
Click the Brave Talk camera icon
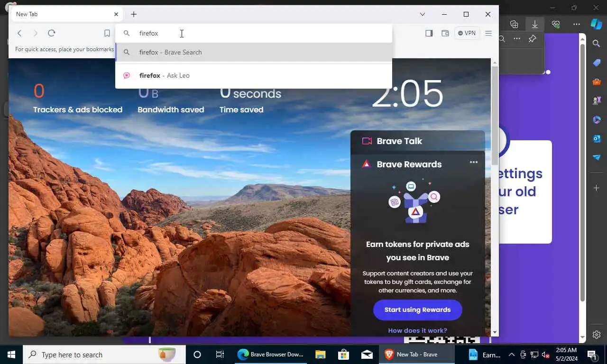pos(367,141)
